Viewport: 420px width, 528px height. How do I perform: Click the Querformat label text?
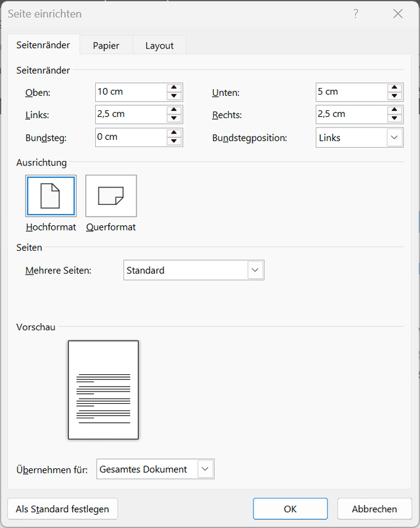click(111, 227)
